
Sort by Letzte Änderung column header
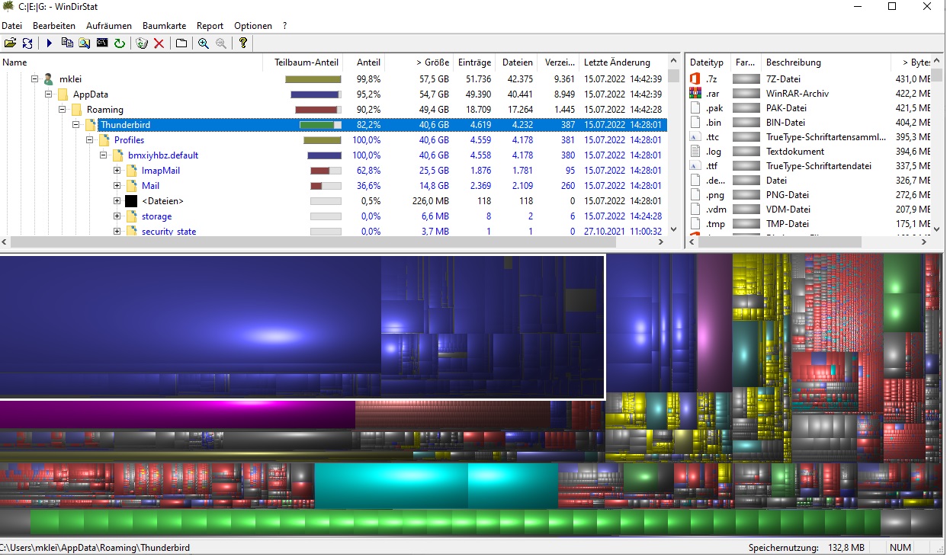point(623,62)
